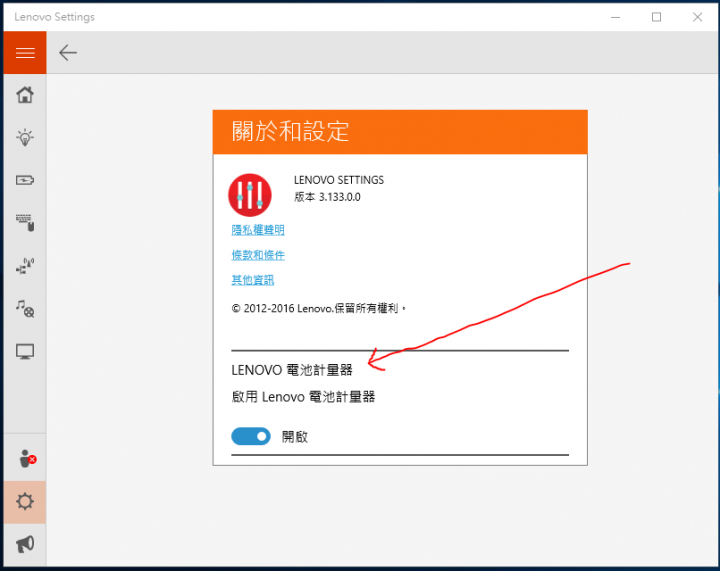This screenshot has height=571, width=720.
Task: Open the 條款和條件 link
Action: 258,255
